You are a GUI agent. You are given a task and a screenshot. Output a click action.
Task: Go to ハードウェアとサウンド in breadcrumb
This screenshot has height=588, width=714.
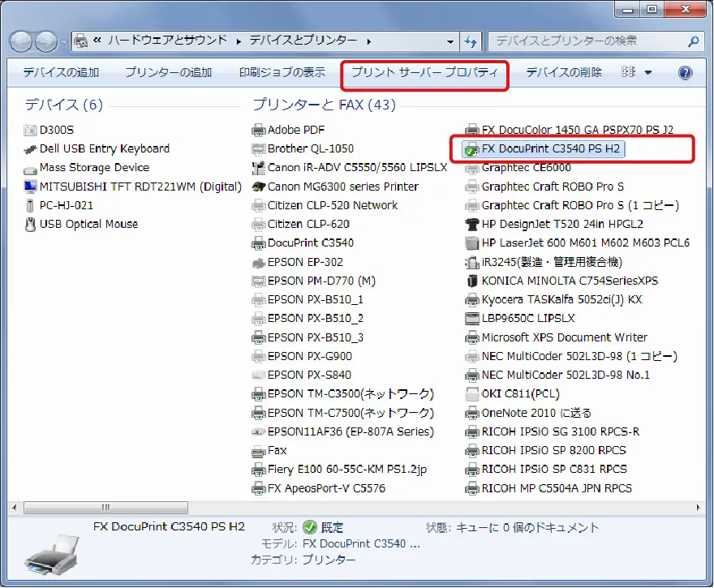168,40
